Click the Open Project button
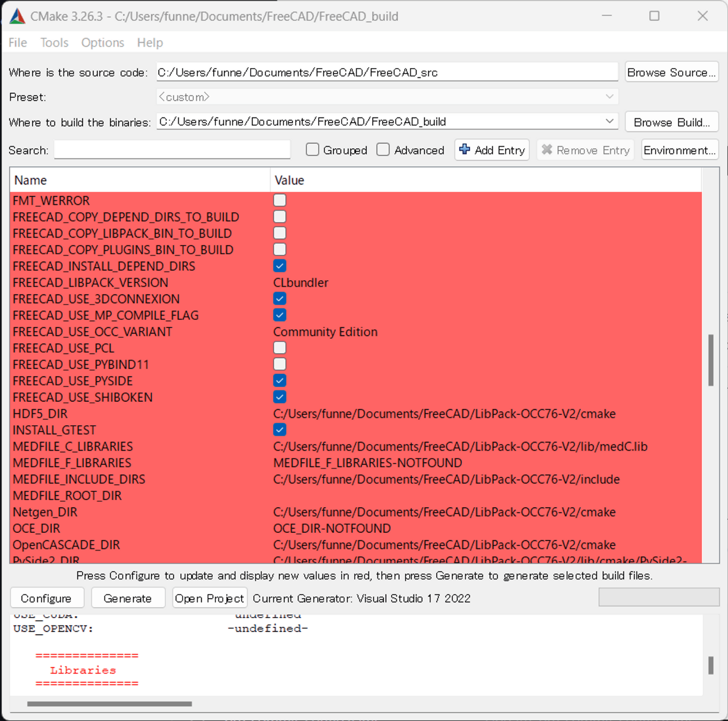The image size is (728, 721). pyautogui.click(x=210, y=598)
